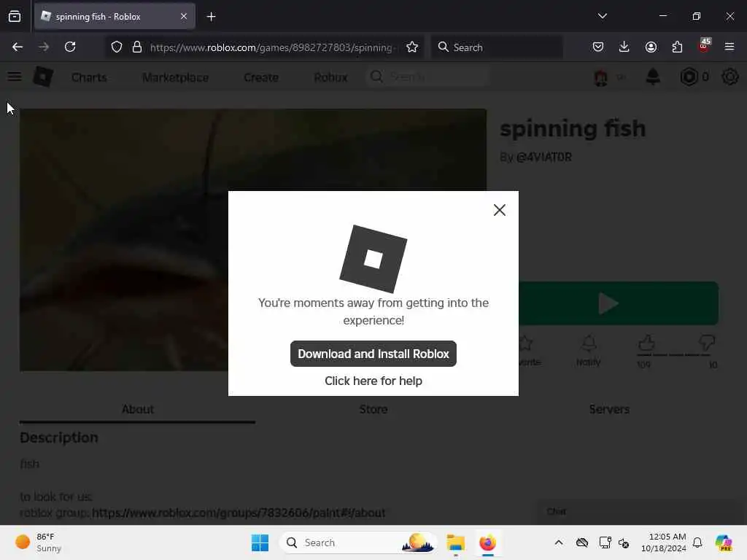Go back to the previous page
This screenshot has height=560, width=747.
click(18, 47)
